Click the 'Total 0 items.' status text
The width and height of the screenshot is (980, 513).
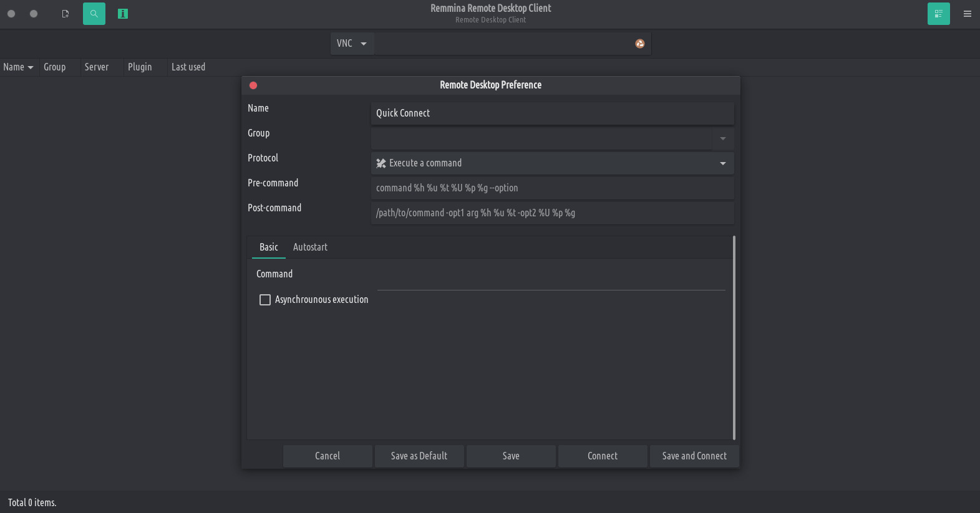tap(32, 502)
